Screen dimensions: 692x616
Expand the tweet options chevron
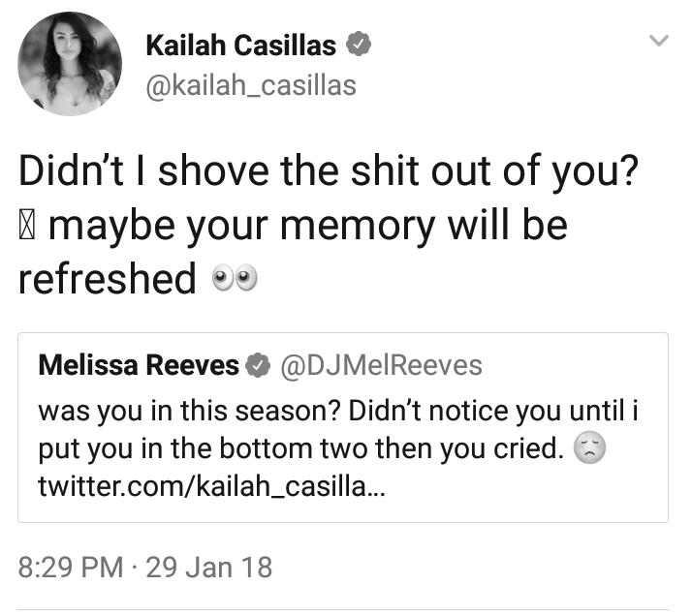pos(659,41)
